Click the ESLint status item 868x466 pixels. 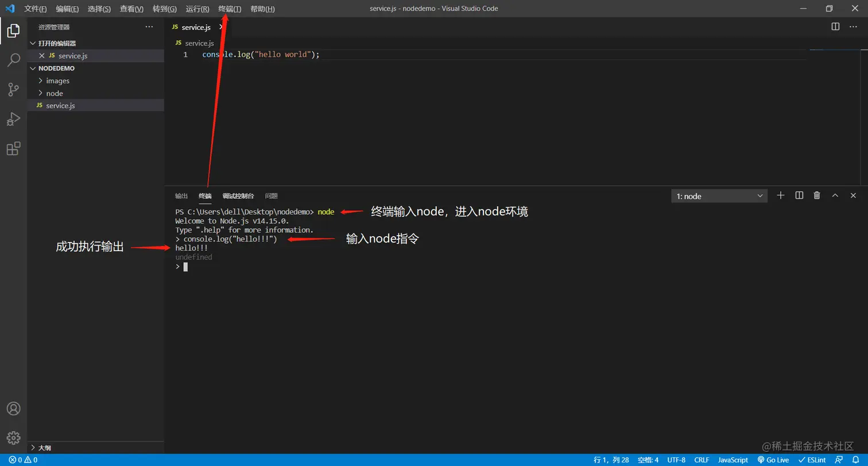[812, 460]
